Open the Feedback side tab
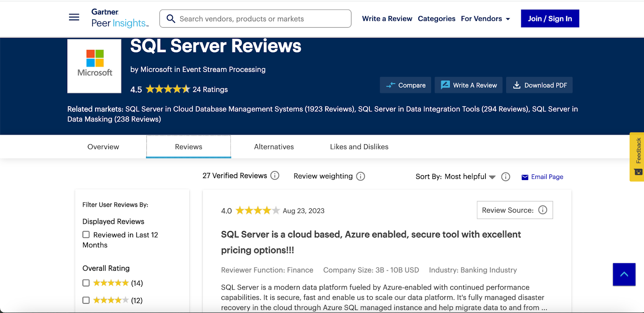The image size is (644, 313). (x=638, y=156)
